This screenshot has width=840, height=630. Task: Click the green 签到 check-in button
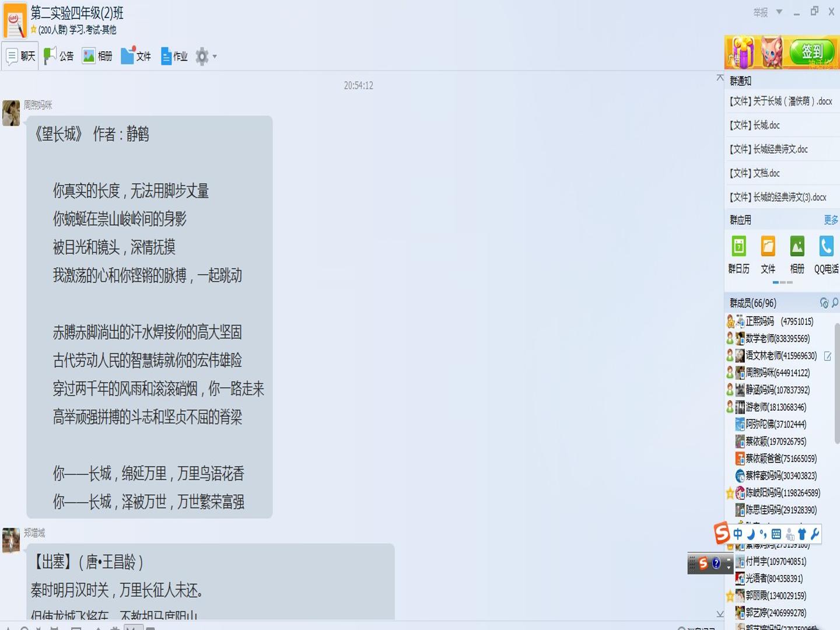(812, 52)
